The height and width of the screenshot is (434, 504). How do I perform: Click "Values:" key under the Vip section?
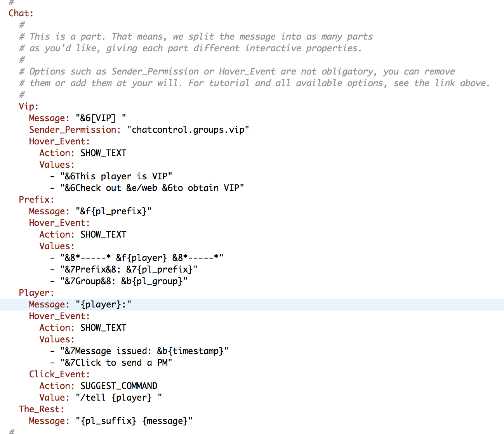[57, 165]
